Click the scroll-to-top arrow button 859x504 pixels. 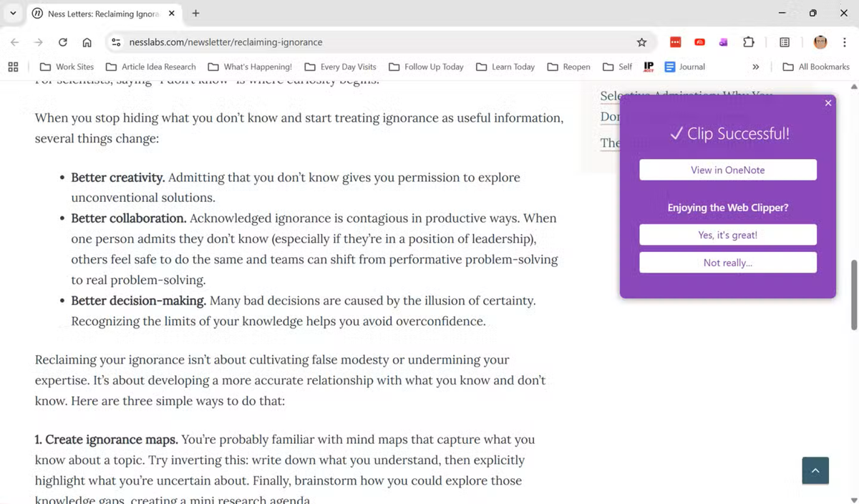point(815,470)
